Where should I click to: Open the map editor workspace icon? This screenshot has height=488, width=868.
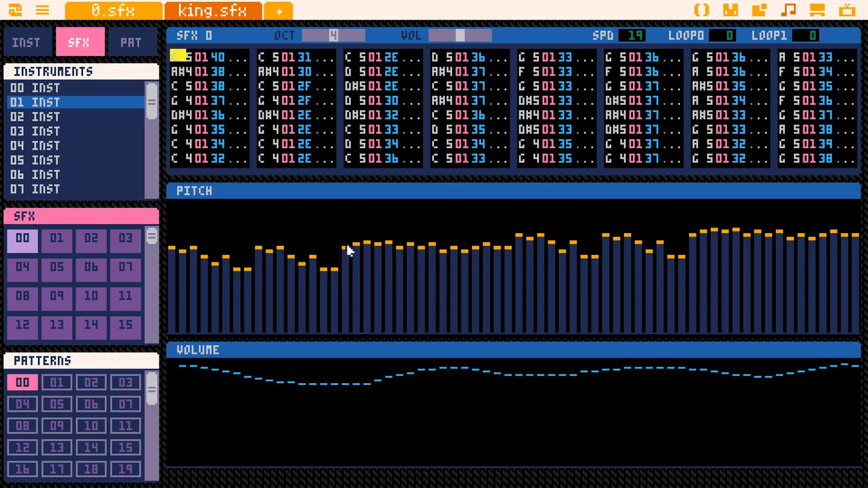coord(759,10)
